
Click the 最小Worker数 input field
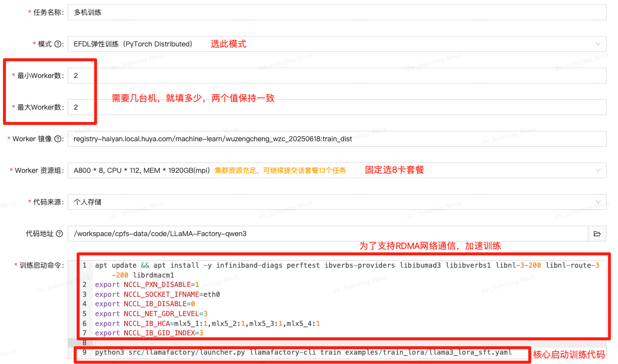(336, 76)
